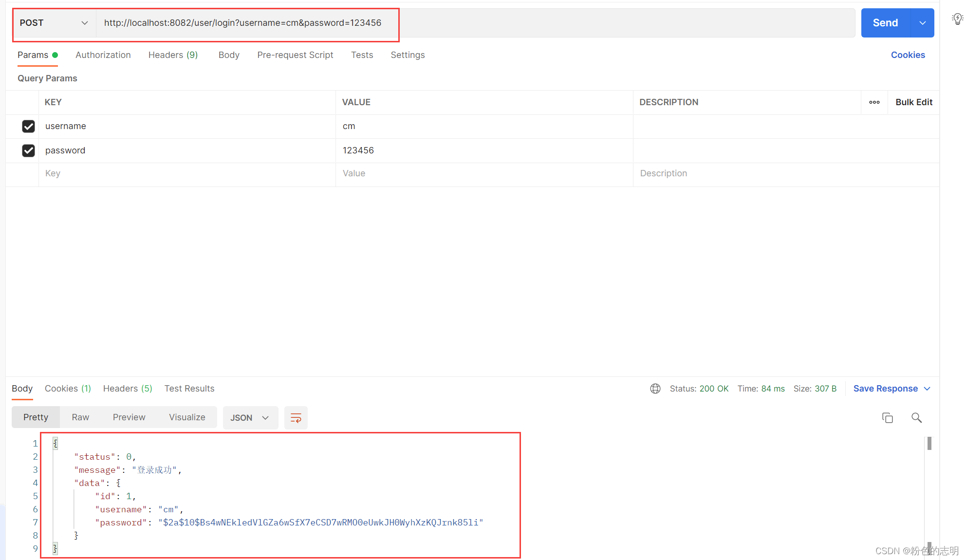
Task: Collapse the JSON root object on line 1
Action: [55, 443]
